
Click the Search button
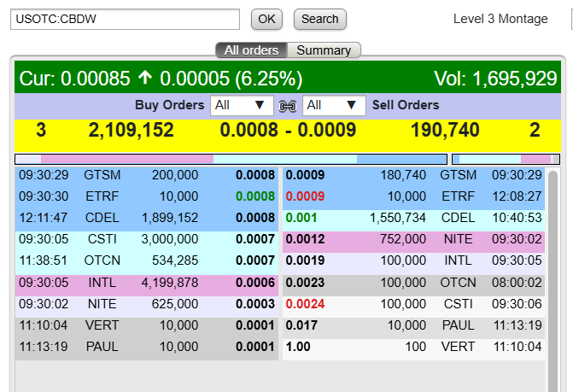click(320, 19)
